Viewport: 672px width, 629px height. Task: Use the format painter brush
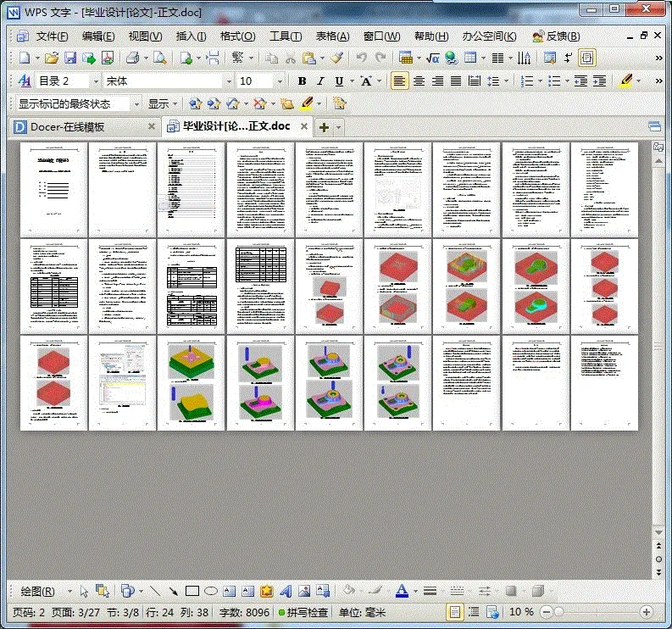click(x=337, y=58)
